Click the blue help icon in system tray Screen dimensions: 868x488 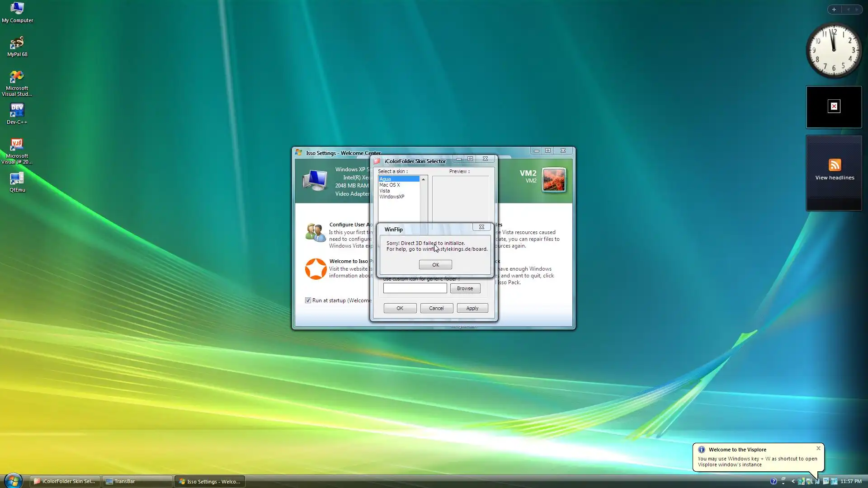[774, 481]
